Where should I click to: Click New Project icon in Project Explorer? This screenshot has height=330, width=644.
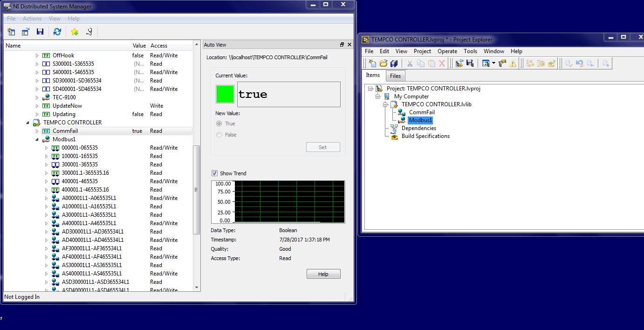click(x=372, y=63)
